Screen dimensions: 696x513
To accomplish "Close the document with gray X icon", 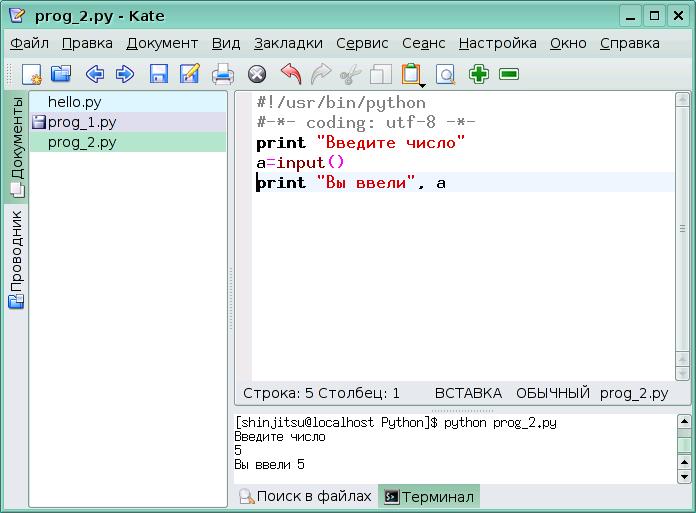I will point(257,74).
